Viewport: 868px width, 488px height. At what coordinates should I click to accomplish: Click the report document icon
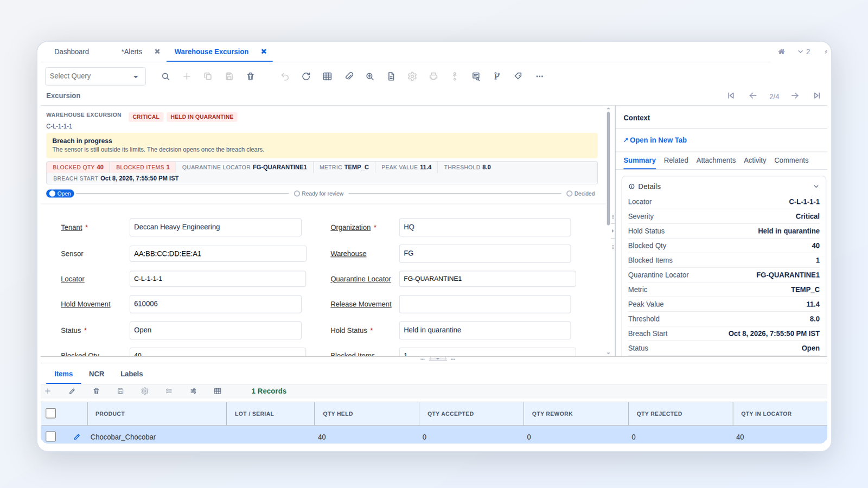pyautogui.click(x=391, y=76)
